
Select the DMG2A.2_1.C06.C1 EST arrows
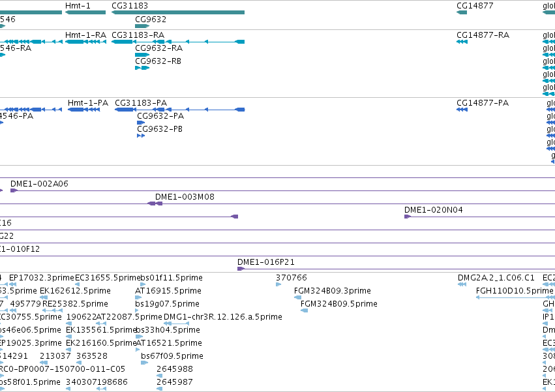pyautogui.click(x=462, y=284)
